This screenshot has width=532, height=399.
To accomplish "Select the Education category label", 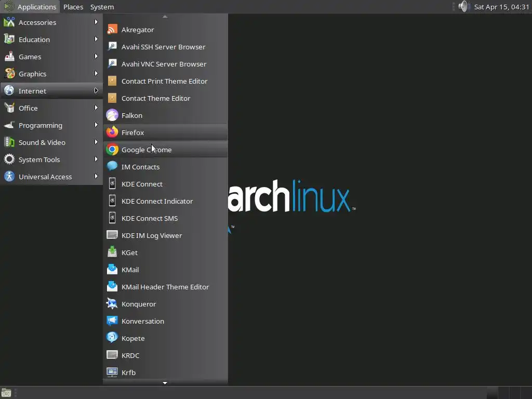I will [x=34, y=39].
